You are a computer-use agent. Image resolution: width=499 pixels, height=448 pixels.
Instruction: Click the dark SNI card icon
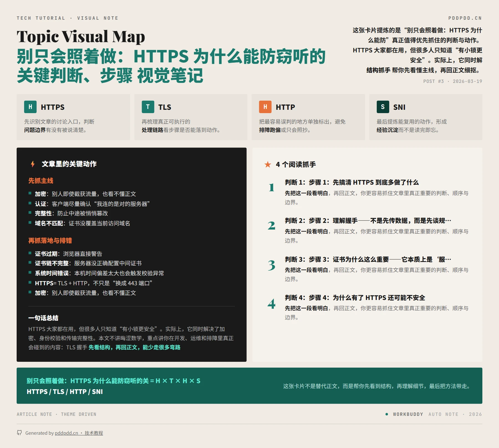(x=383, y=107)
